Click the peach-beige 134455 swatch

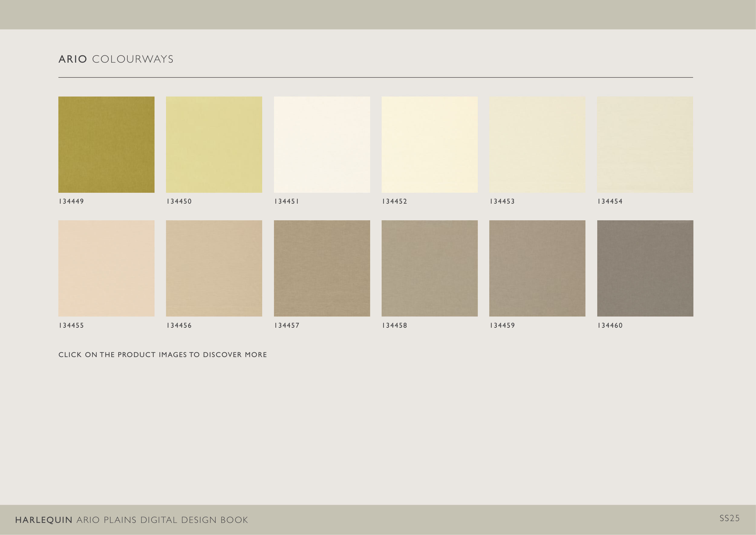tap(106, 268)
